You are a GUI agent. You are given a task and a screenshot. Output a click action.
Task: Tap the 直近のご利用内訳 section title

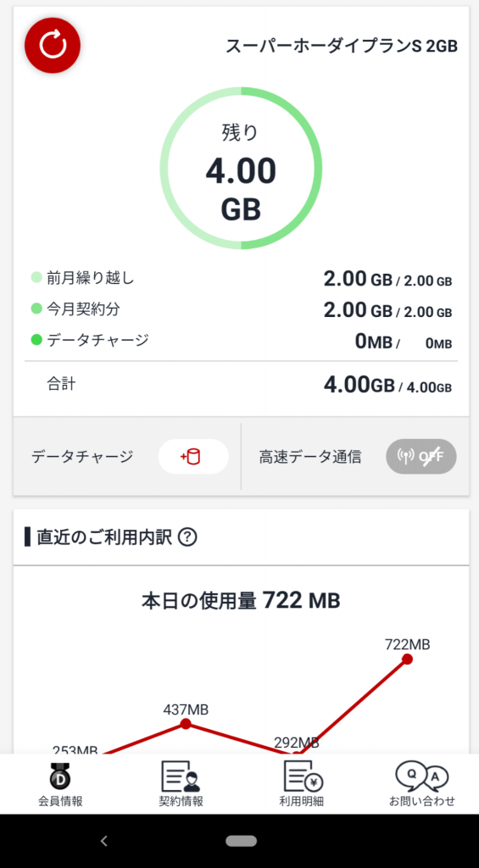point(104,537)
